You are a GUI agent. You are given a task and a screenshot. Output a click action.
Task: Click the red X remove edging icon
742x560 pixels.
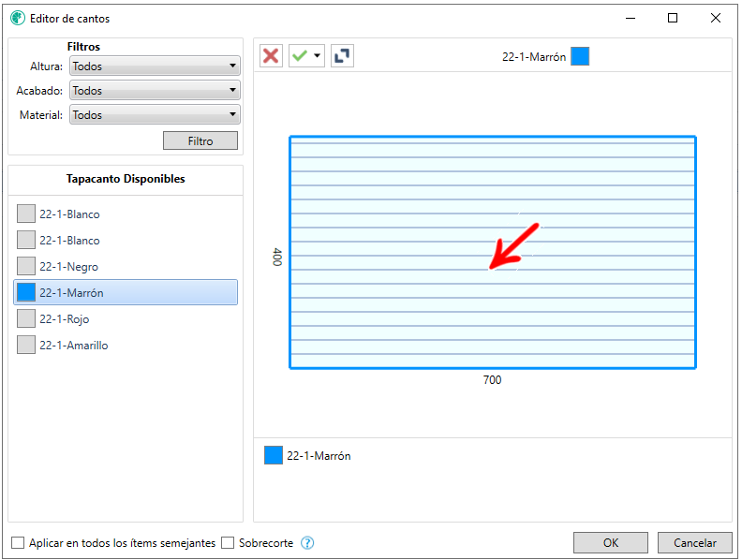pos(271,56)
